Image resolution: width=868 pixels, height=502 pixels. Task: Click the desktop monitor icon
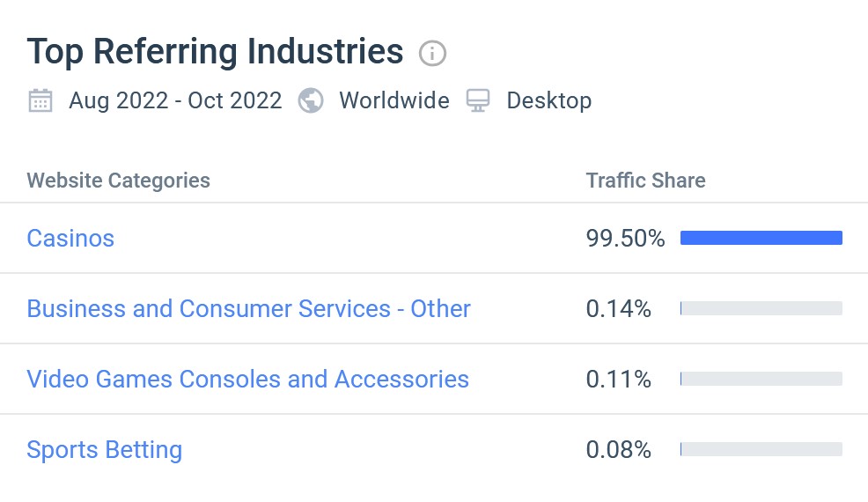tap(478, 100)
